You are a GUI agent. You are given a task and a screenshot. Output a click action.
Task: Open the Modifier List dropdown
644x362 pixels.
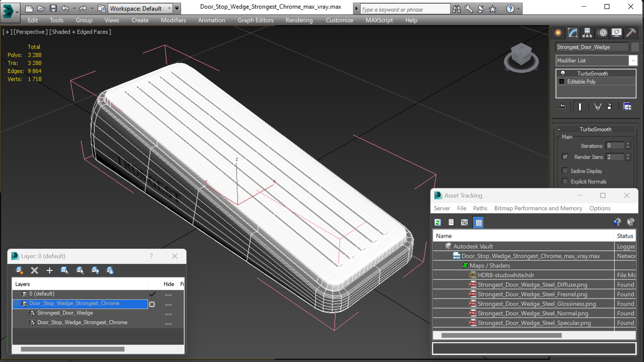click(x=633, y=61)
